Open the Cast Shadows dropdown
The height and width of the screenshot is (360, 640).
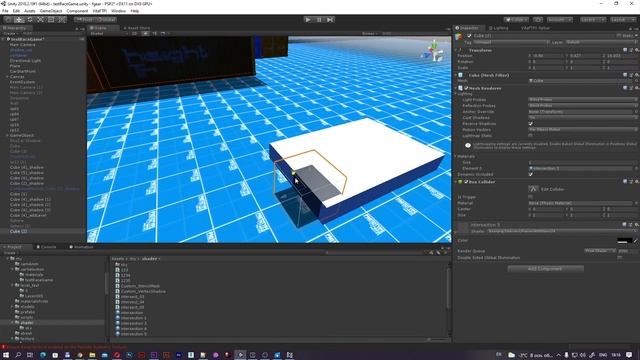pos(582,118)
